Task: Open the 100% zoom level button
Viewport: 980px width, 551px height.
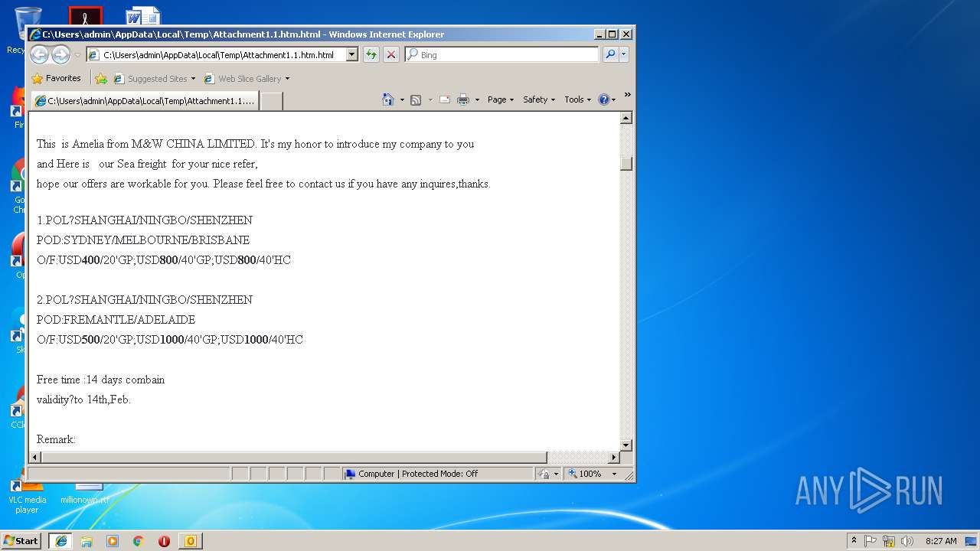Action: (x=585, y=474)
